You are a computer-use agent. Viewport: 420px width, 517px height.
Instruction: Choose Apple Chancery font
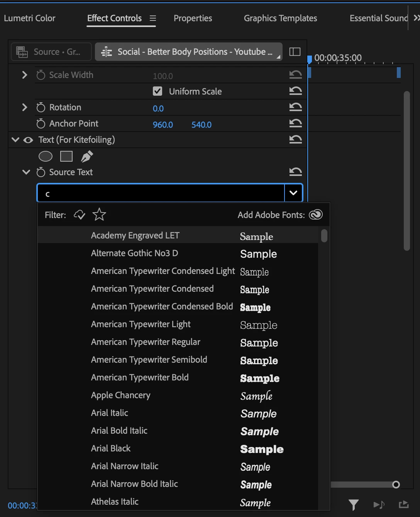(178, 395)
